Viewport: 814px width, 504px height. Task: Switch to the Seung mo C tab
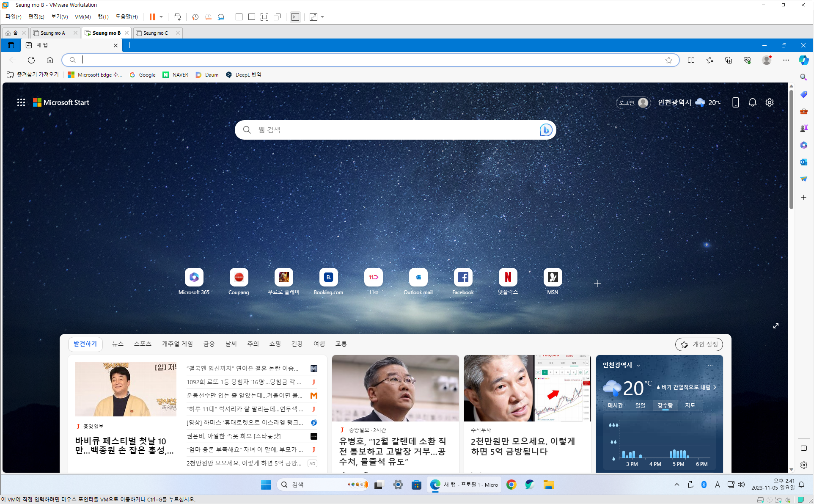tap(155, 33)
